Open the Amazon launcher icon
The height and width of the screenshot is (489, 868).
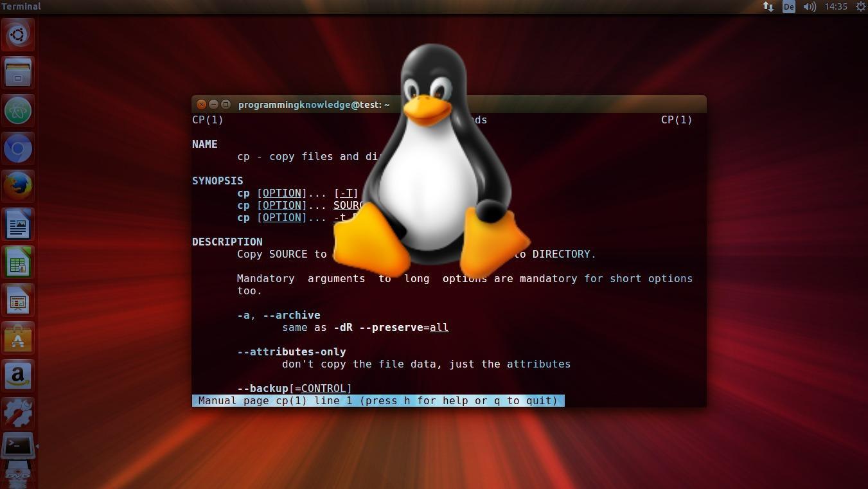click(18, 375)
